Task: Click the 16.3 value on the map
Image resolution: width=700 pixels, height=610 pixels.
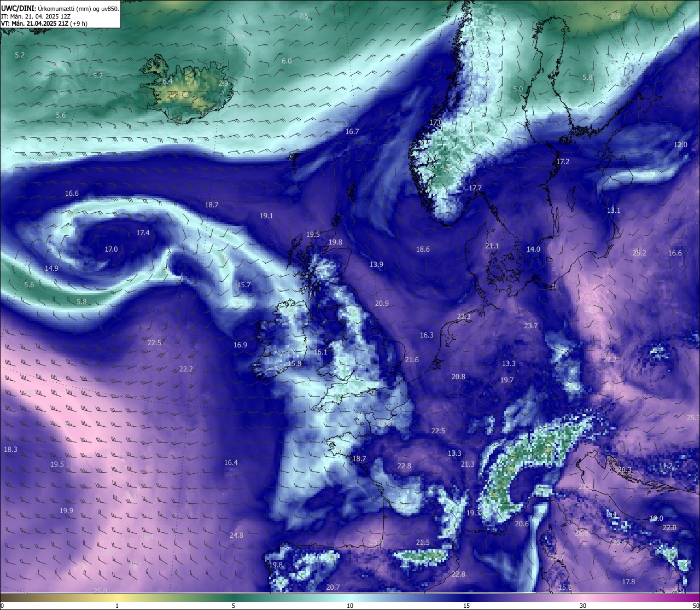Action: point(427,335)
